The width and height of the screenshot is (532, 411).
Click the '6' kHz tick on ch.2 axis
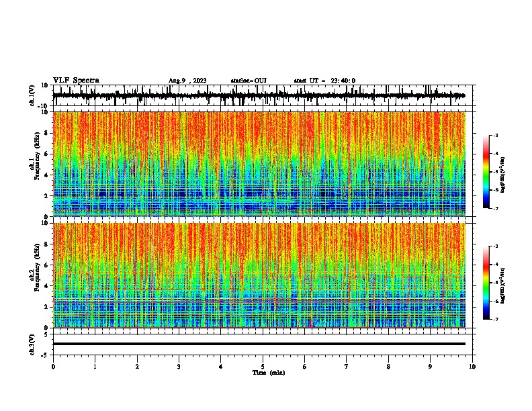coord(46,265)
